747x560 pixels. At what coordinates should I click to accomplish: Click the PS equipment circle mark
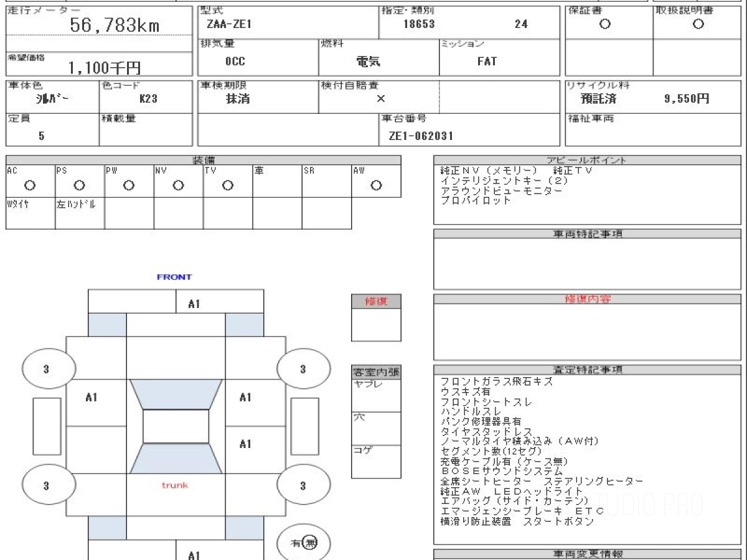(79, 185)
